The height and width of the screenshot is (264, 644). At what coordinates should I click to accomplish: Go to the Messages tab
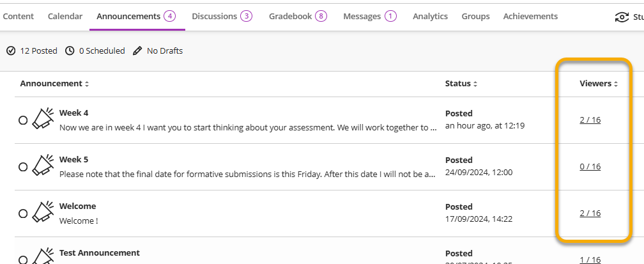pyautogui.click(x=369, y=17)
